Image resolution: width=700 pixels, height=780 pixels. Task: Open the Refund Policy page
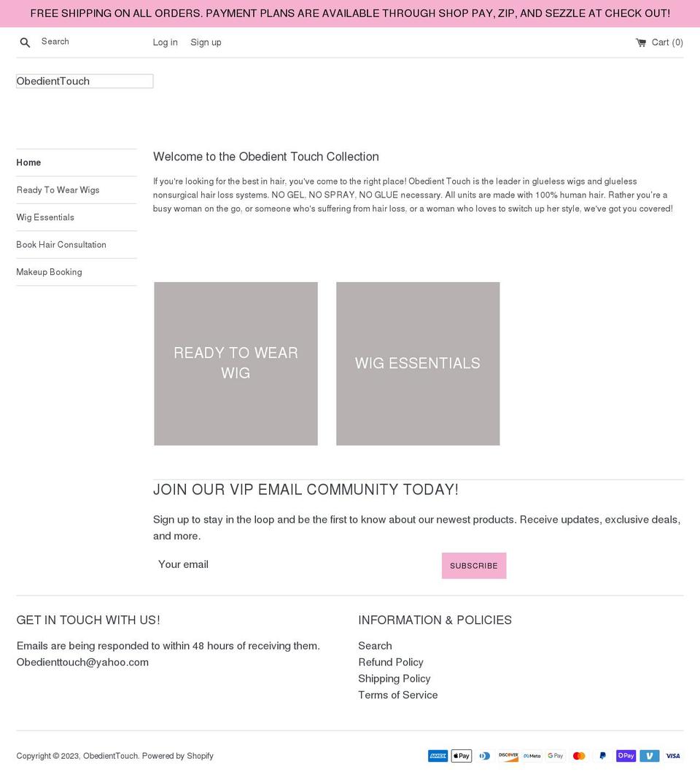coord(391,662)
